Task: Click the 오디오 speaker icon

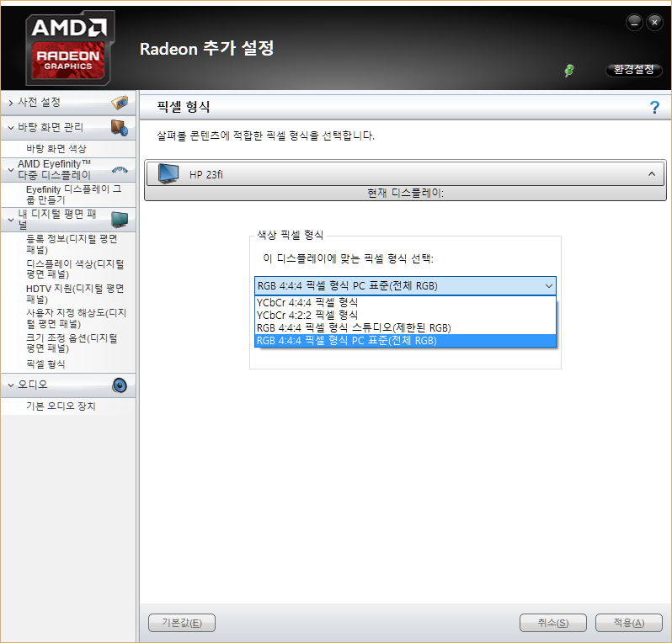Action: 120,385
